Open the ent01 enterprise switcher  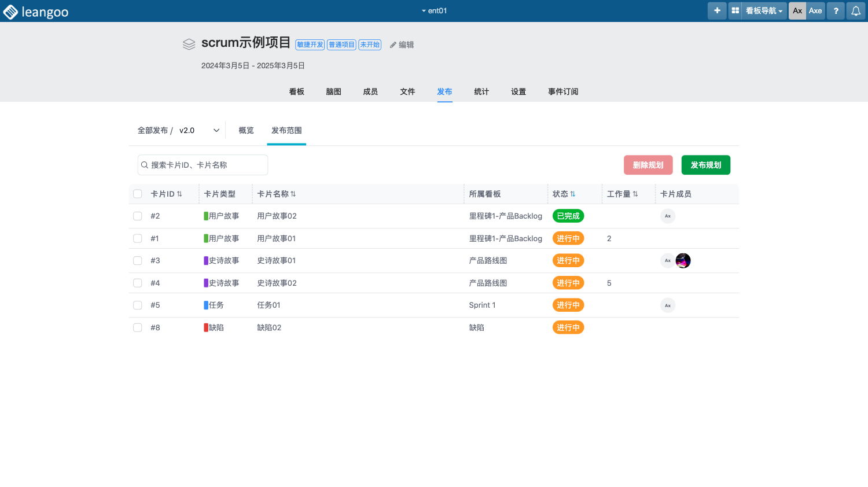(x=434, y=10)
